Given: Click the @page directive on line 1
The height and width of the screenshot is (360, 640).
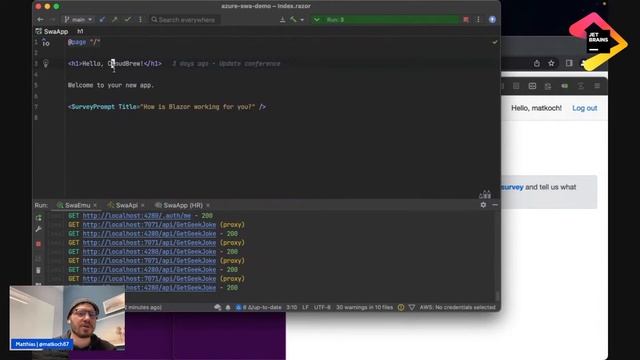Looking at the screenshot, I should tap(77, 42).
